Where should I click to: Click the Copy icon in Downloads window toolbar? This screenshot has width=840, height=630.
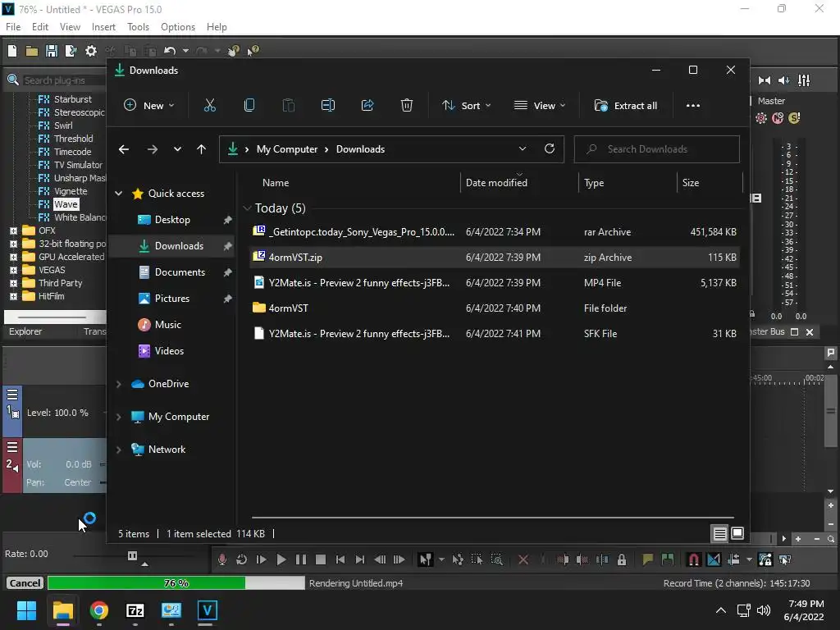(249, 106)
